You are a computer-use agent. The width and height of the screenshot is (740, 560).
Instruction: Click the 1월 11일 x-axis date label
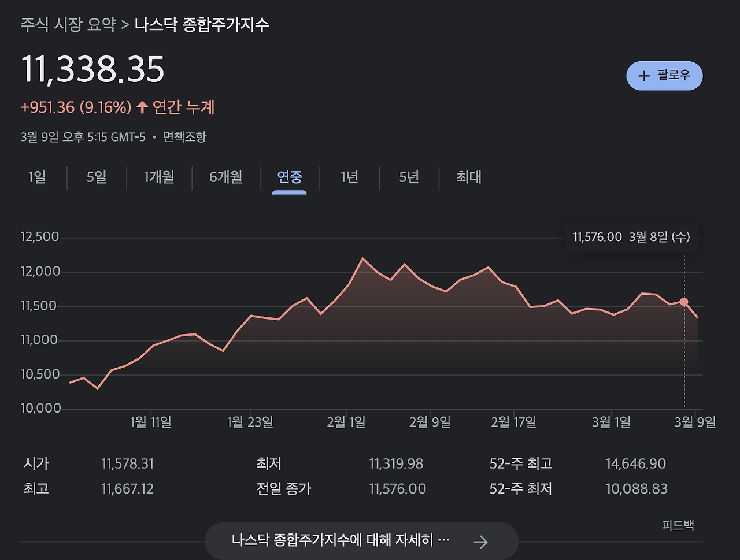click(151, 422)
